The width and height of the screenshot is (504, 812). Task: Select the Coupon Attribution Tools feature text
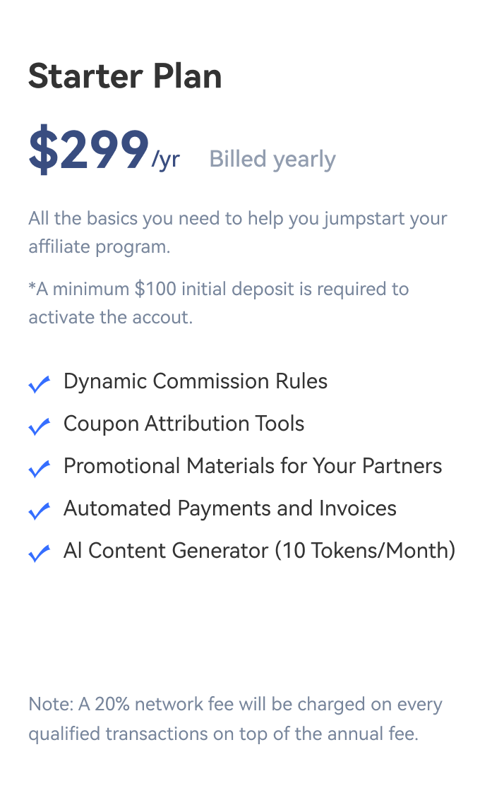184,424
